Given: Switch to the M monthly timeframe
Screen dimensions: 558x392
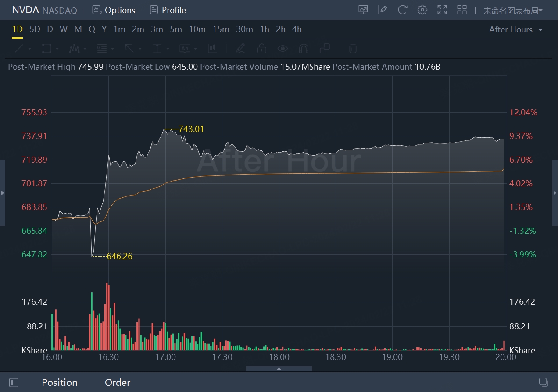Looking at the screenshot, I should point(78,29).
